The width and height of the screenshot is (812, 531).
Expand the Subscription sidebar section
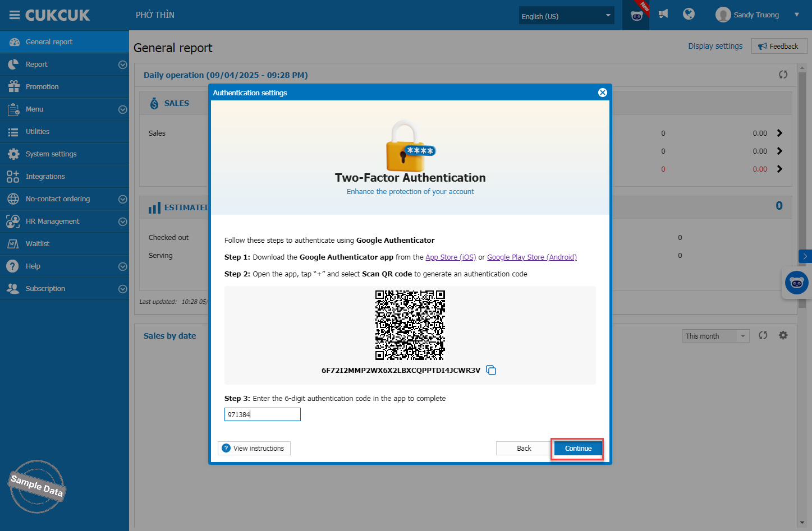coord(122,289)
